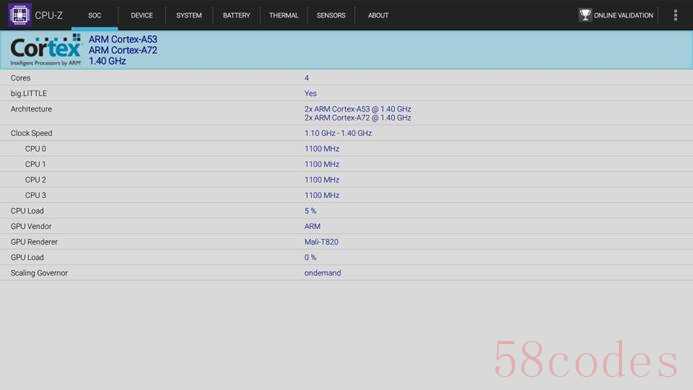Open the THERMAL tab

tap(283, 15)
